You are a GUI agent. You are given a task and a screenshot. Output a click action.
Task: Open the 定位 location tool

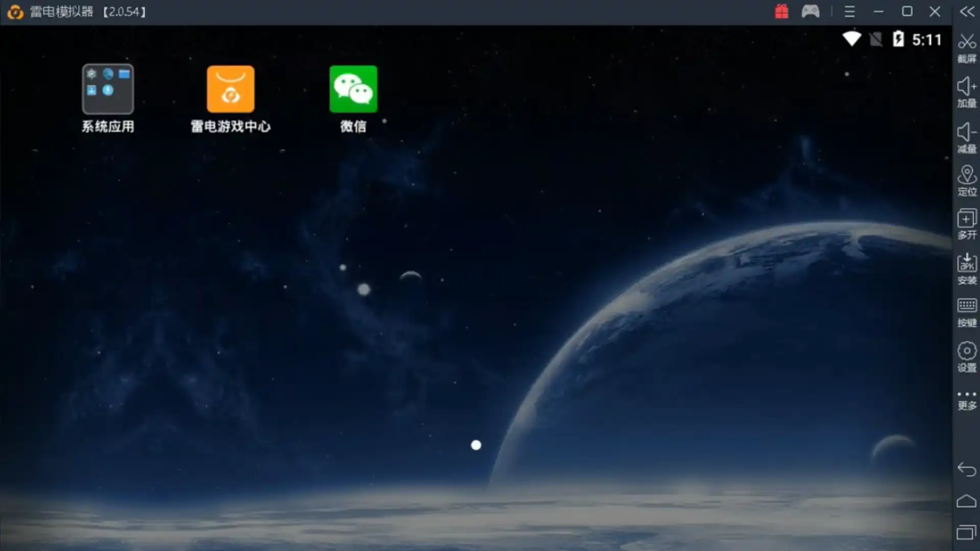(x=967, y=181)
